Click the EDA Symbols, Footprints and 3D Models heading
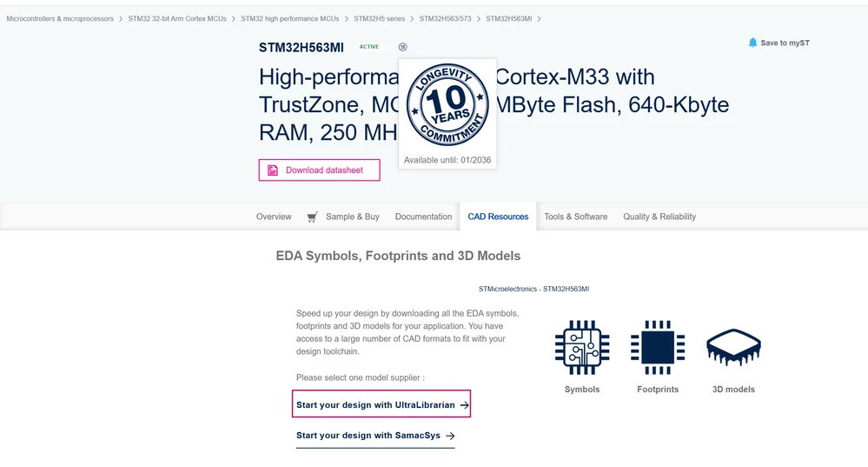 click(398, 256)
